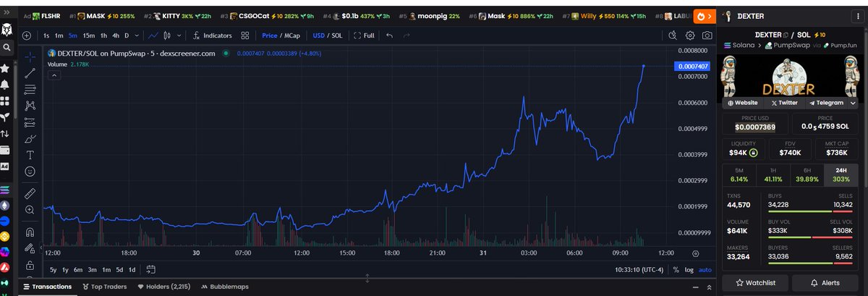
Task: Select the ruler measure tool
Action: (x=30, y=193)
